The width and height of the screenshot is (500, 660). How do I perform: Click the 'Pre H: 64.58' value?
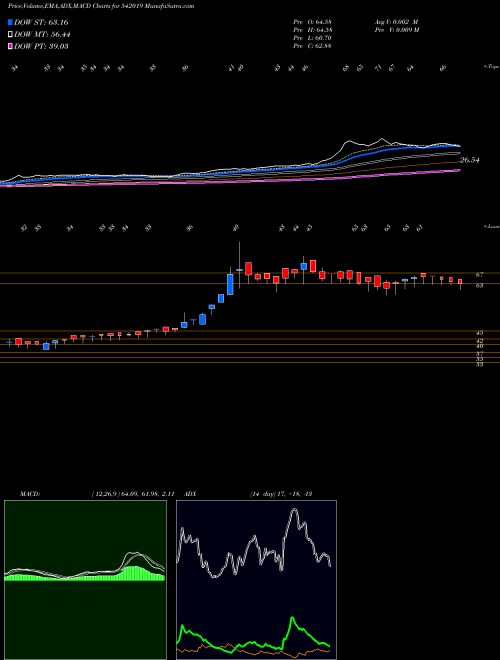[x=312, y=30]
